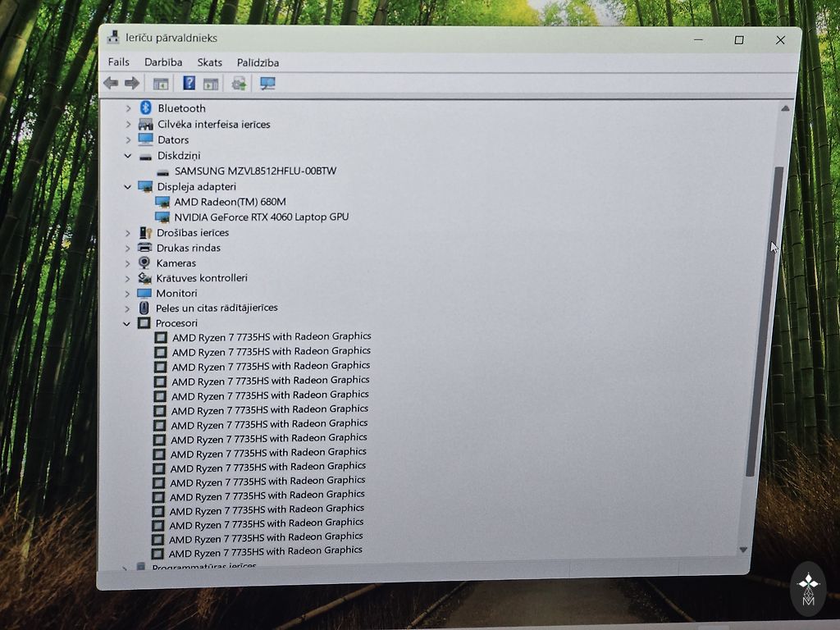The image size is (840, 630).
Task: Open the Darbība menu
Action: (x=163, y=62)
